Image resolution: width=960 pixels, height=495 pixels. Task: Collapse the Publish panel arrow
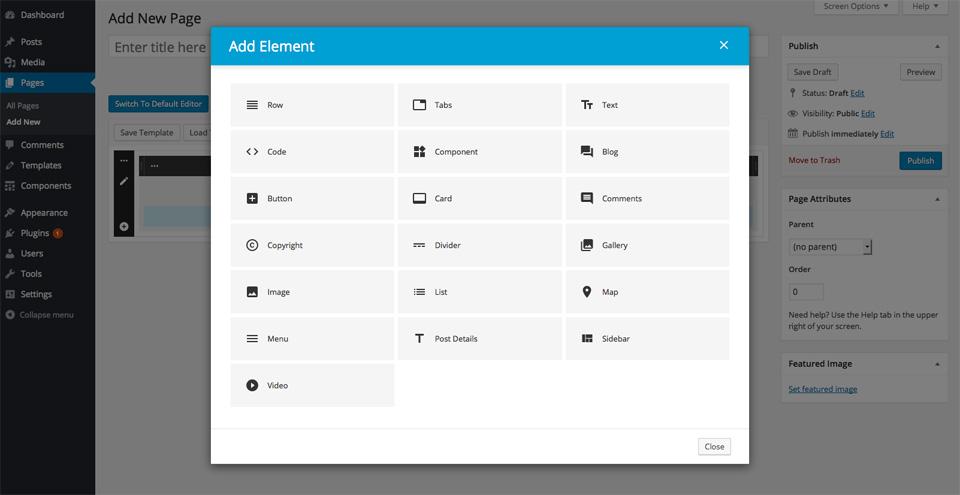click(937, 46)
